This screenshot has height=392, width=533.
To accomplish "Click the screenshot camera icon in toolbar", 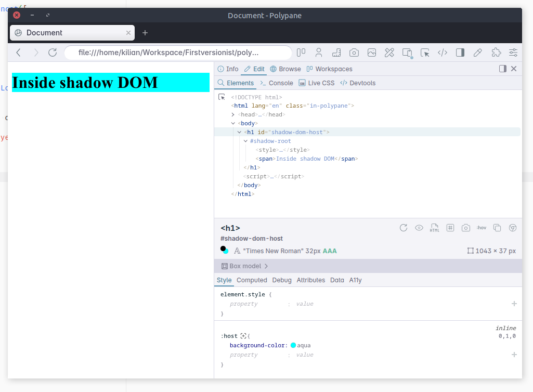I will [354, 53].
